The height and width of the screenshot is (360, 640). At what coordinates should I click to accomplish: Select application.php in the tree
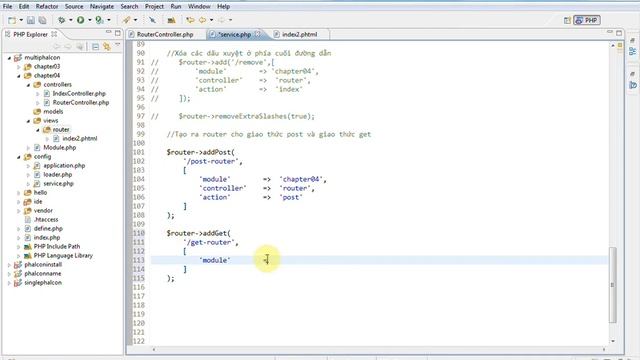click(64, 165)
